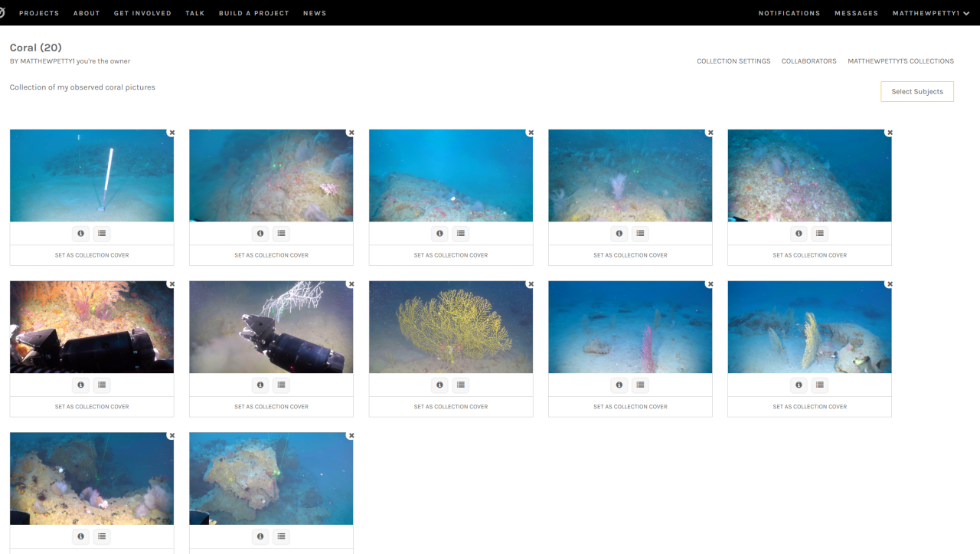The image size is (980, 554).
Task: Open Collection Settings
Action: 733,61
